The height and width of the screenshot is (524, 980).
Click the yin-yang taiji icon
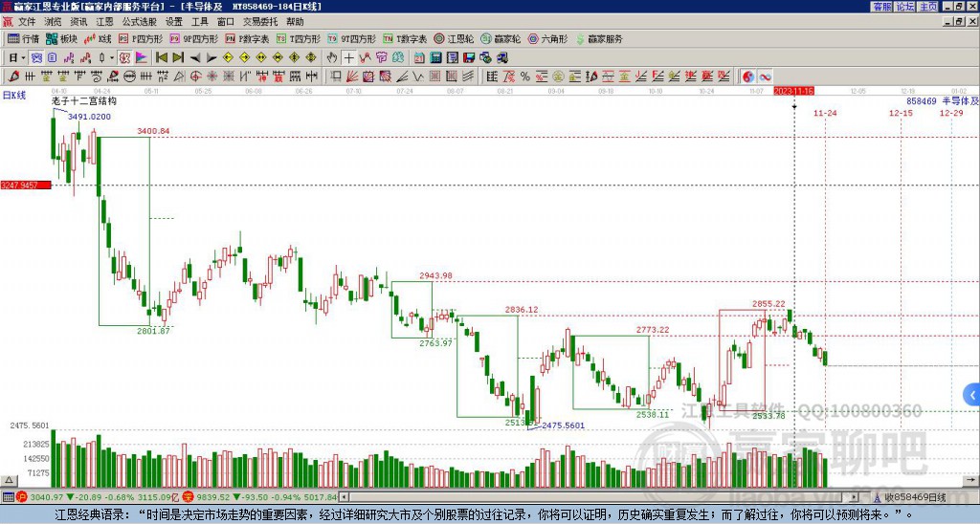[x=747, y=76]
